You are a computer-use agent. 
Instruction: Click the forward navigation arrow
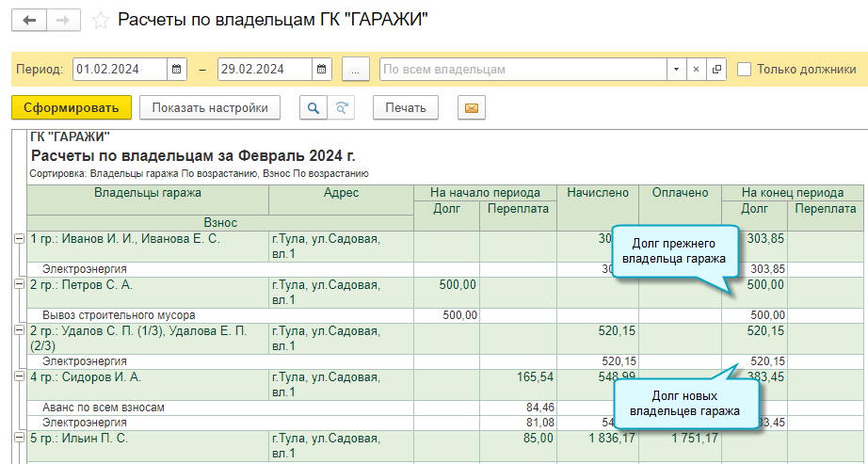pyautogui.click(x=62, y=20)
